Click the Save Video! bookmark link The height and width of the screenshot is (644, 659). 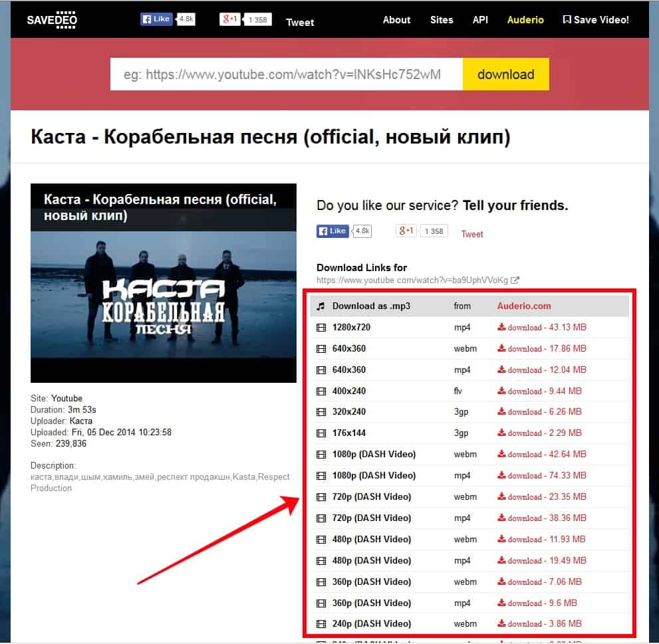tap(596, 20)
